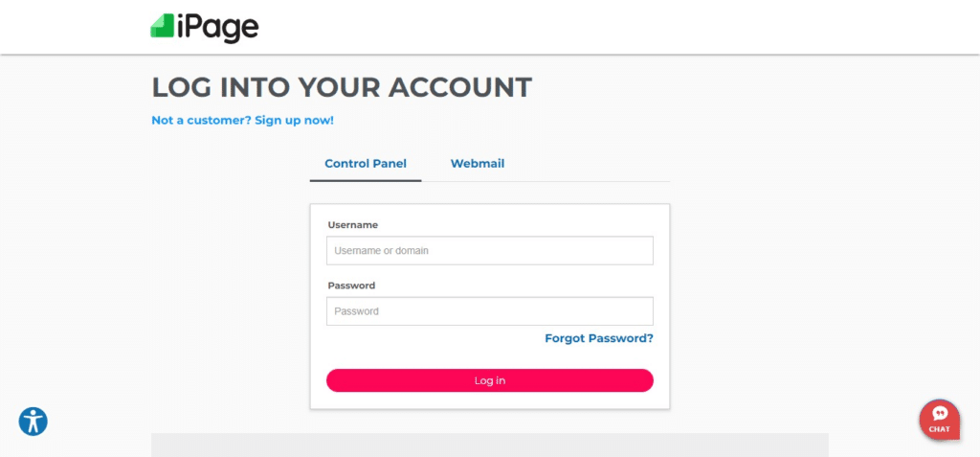Open the accessibility options icon

(x=33, y=422)
